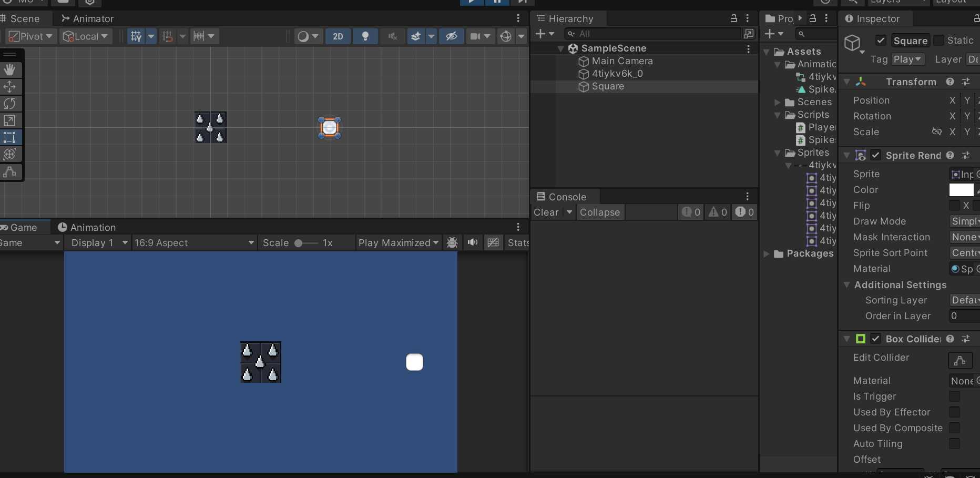Select 4tiykv6k_0 object in Hierarchy
The height and width of the screenshot is (478, 980).
617,74
